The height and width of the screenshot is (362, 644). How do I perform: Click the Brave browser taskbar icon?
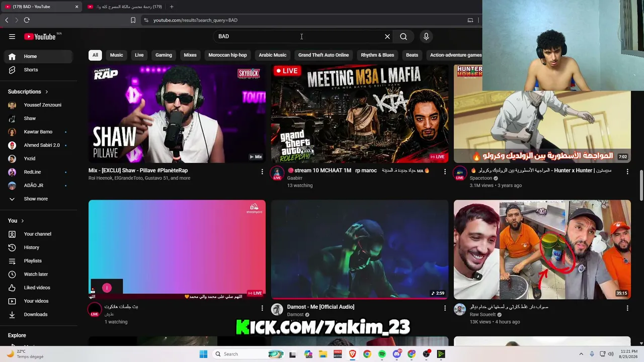pyautogui.click(x=352, y=354)
